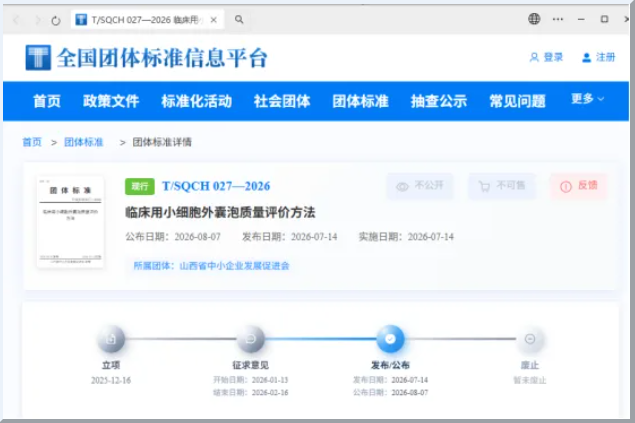Open the 团体标准 navigation menu item
Image resolution: width=635 pixels, height=423 pixels.
360,101
